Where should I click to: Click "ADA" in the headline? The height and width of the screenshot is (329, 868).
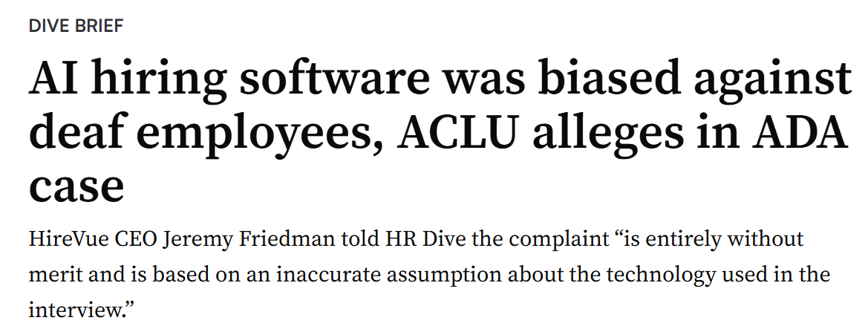[x=803, y=134]
